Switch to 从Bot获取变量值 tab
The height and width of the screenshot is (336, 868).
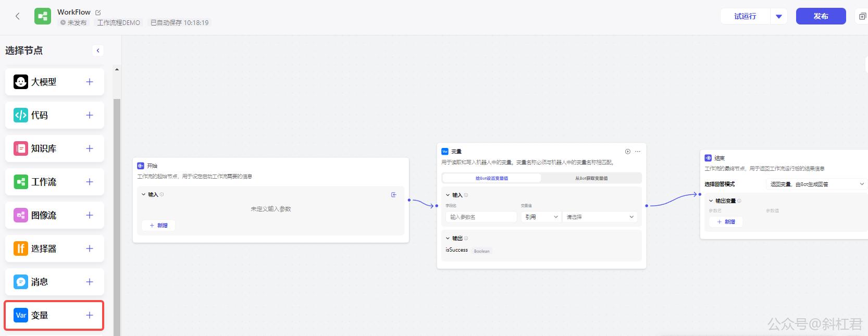click(x=591, y=178)
